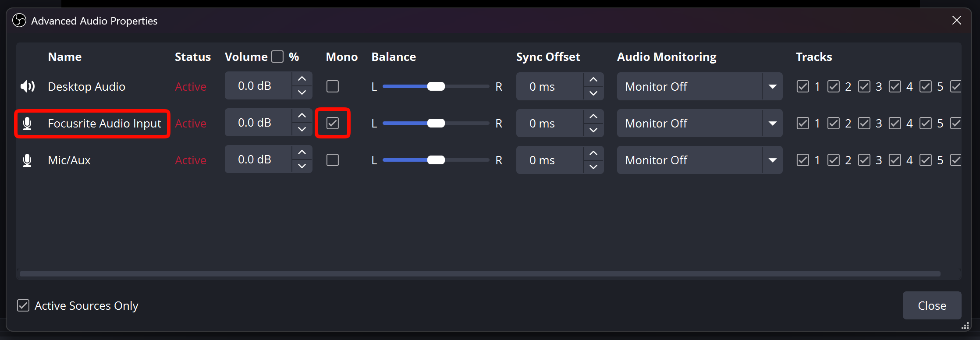Click the Desktop Audio volume field
980x340 pixels.
tap(258, 86)
